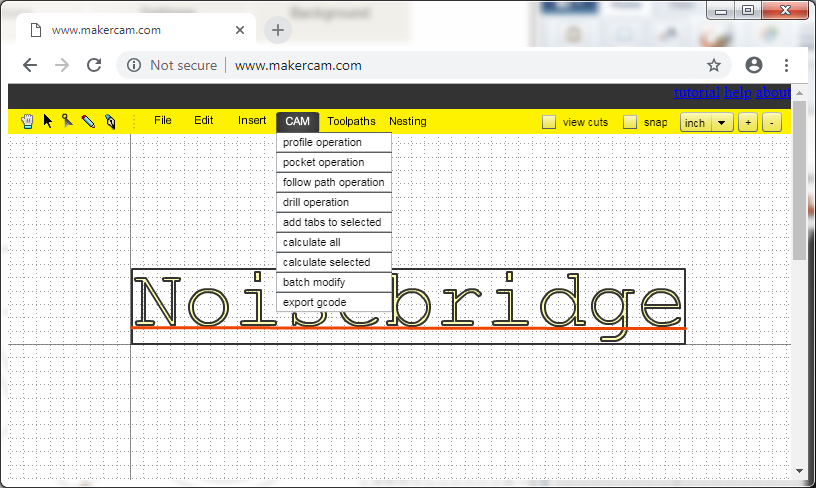Select the black arrow selection tool
Screen dimensions: 818x488
47,121
